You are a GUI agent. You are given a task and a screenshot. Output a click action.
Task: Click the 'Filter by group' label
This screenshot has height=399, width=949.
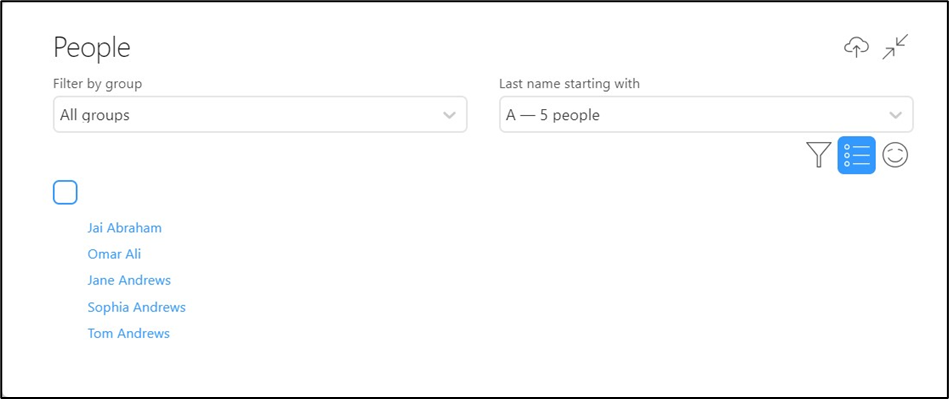click(x=97, y=84)
